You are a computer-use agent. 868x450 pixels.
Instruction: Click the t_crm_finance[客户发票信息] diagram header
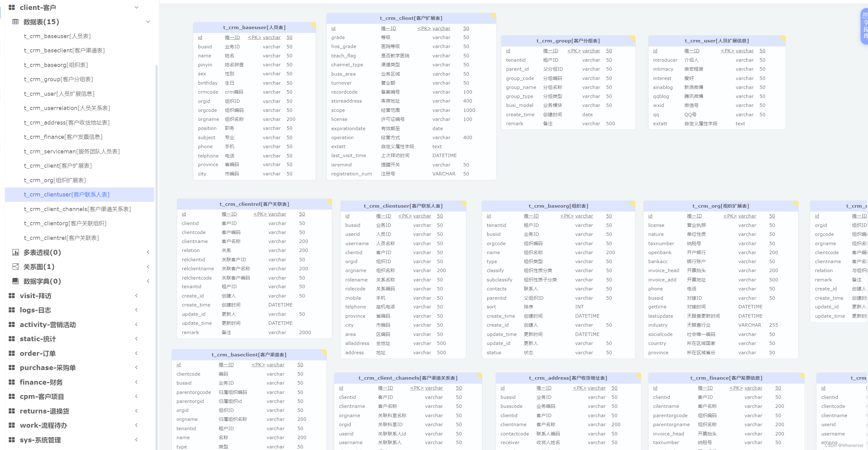(726, 378)
